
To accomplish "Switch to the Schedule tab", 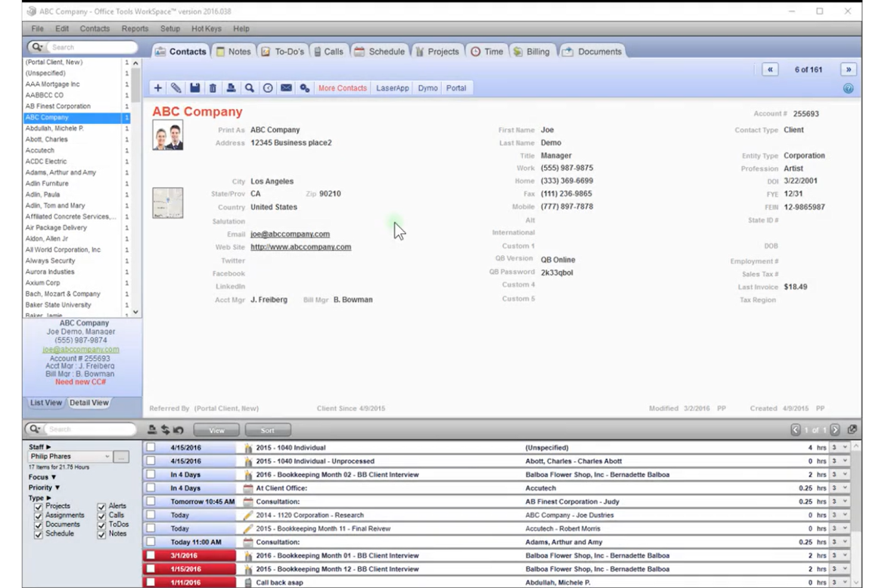I will click(379, 52).
